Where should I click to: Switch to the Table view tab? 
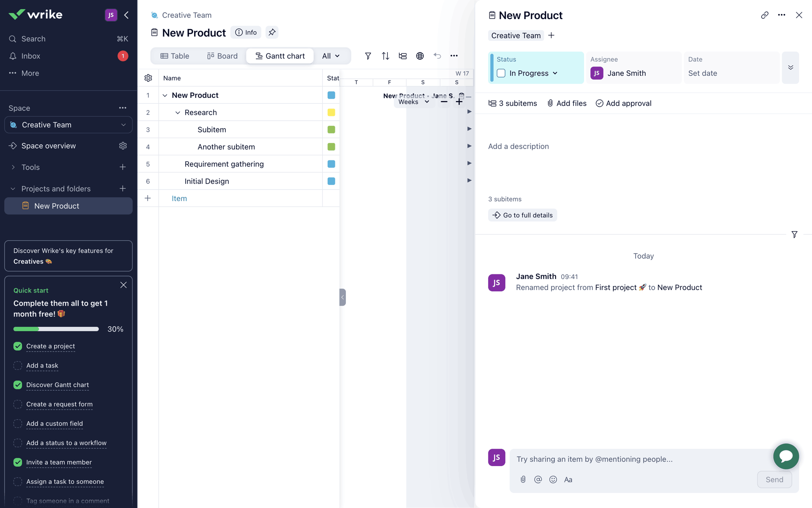coord(175,56)
